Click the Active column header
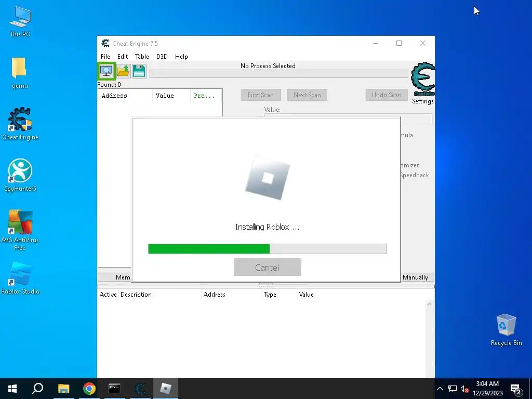Image resolution: width=532 pixels, height=399 pixels. pos(108,295)
